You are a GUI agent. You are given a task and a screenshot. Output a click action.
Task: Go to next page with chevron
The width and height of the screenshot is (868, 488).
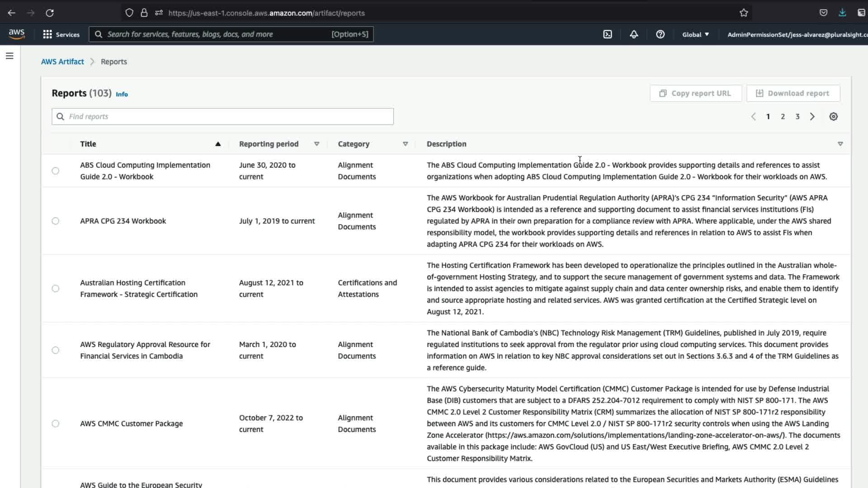(812, 117)
